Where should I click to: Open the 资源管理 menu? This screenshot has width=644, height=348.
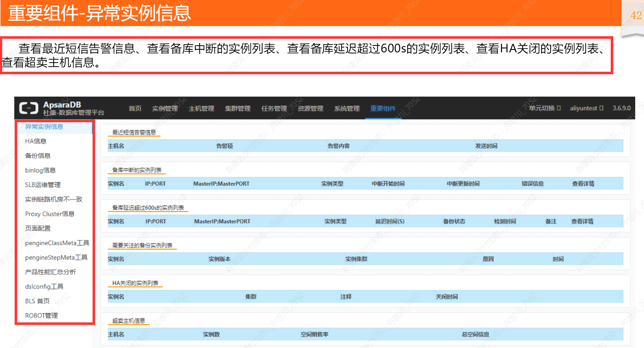point(310,108)
